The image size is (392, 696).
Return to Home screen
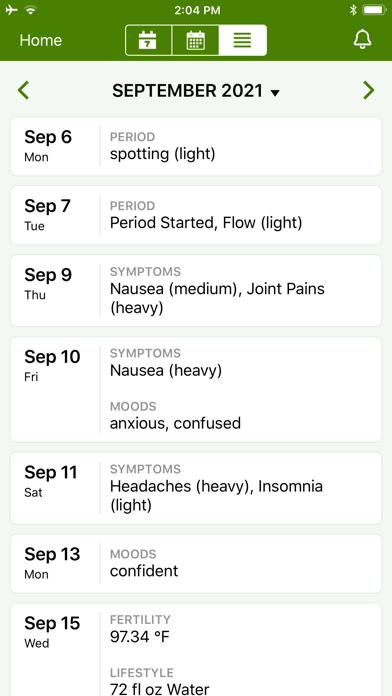[41, 40]
